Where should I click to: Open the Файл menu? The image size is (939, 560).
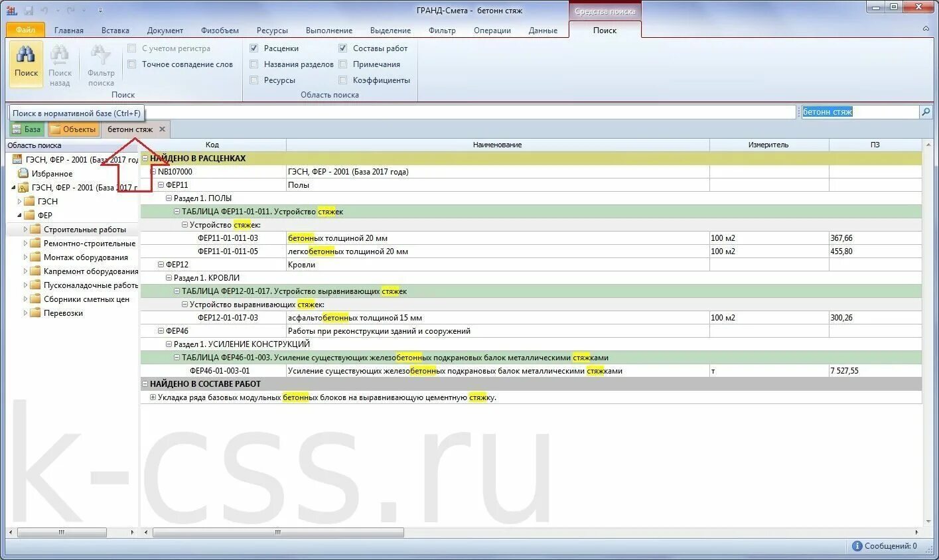(x=25, y=30)
